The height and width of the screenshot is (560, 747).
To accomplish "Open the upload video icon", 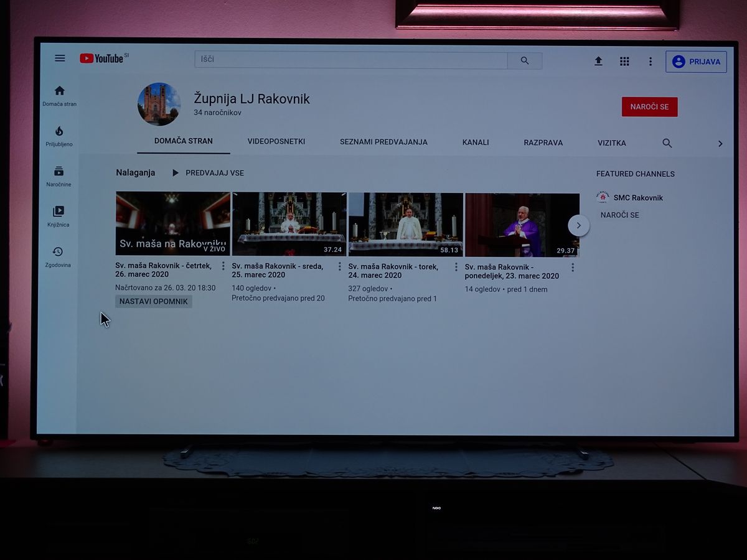I will click(x=598, y=61).
